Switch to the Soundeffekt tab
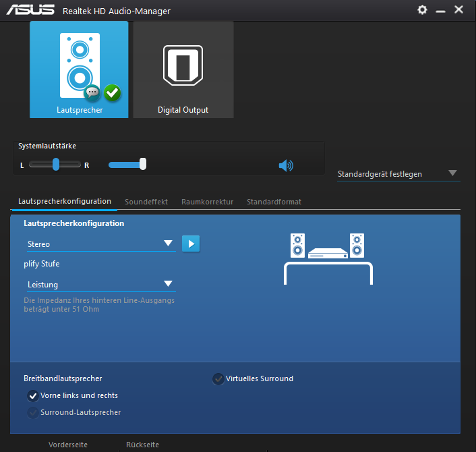The width and height of the screenshot is (476, 452). [x=146, y=202]
